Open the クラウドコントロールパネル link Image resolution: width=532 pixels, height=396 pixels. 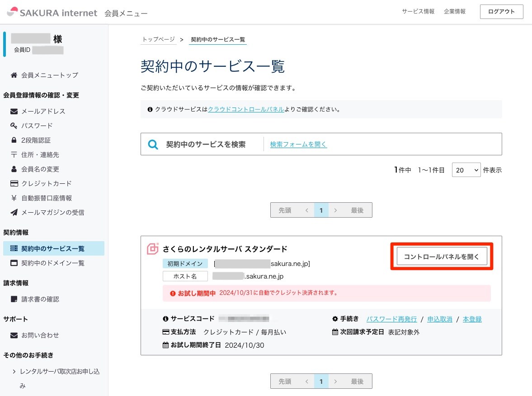tap(245, 109)
